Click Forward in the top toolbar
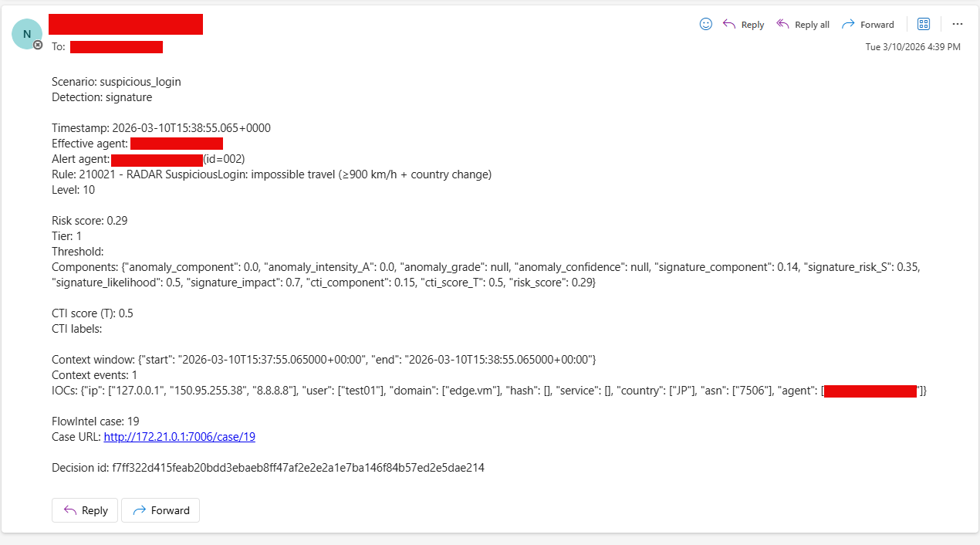This screenshot has width=980, height=545. tap(868, 25)
